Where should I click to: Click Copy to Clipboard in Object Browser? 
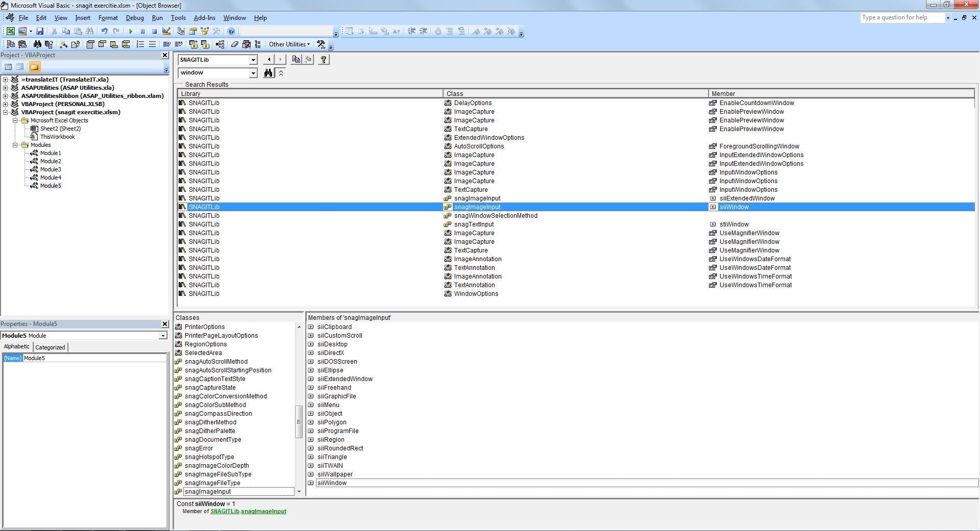pyautogui.click(x=296, y=60)
